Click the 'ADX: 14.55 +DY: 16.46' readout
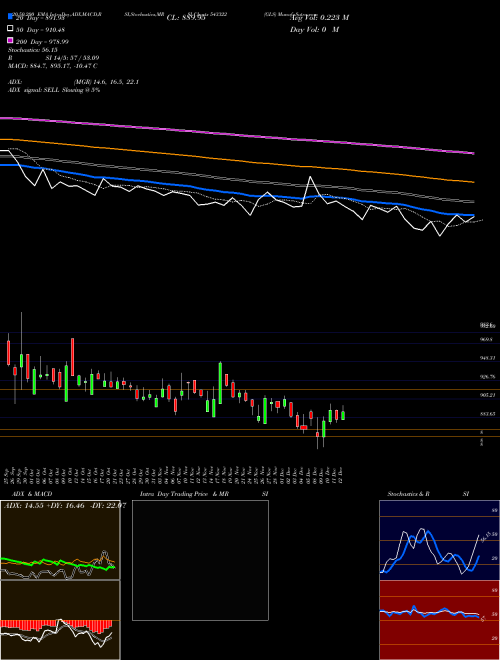500x660 pixels. (x=45, y=506)
